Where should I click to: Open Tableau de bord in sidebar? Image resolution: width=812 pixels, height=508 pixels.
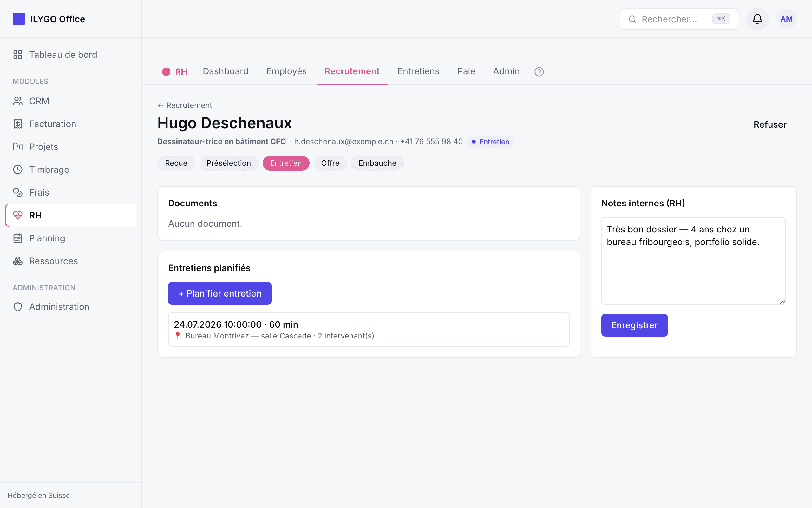71,55
